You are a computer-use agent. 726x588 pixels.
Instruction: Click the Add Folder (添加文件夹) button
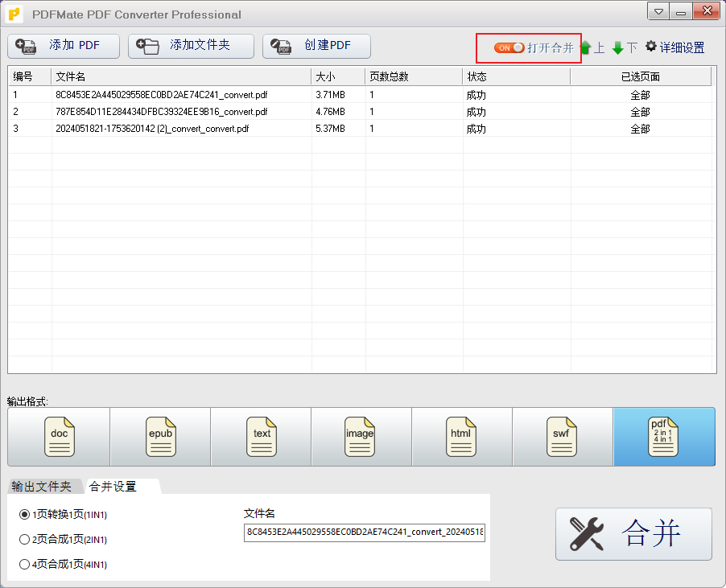tap(191, 46)
